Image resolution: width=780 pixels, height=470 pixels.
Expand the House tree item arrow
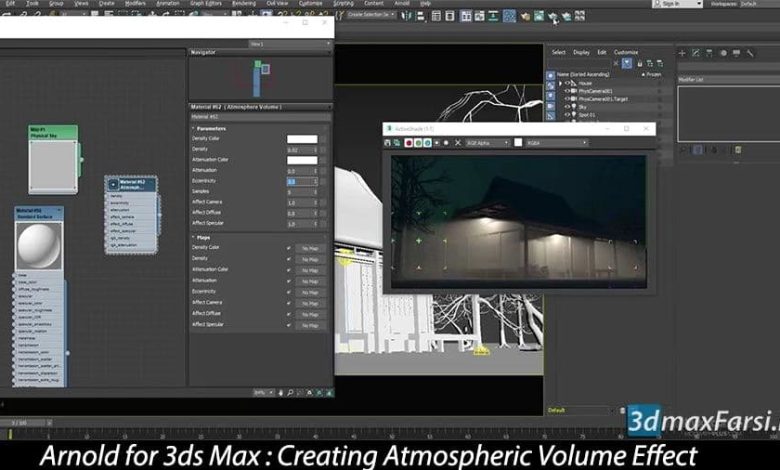pyautogui.click(x=560, y=84)
